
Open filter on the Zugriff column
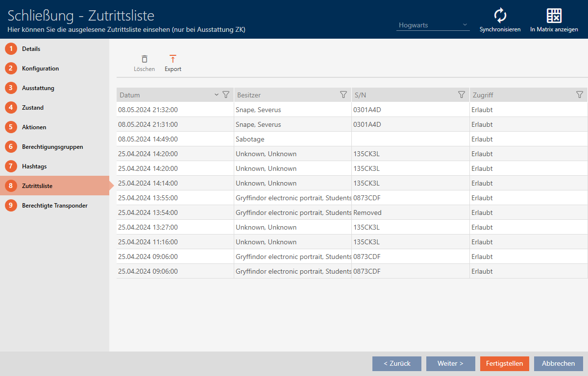(579, 95)
